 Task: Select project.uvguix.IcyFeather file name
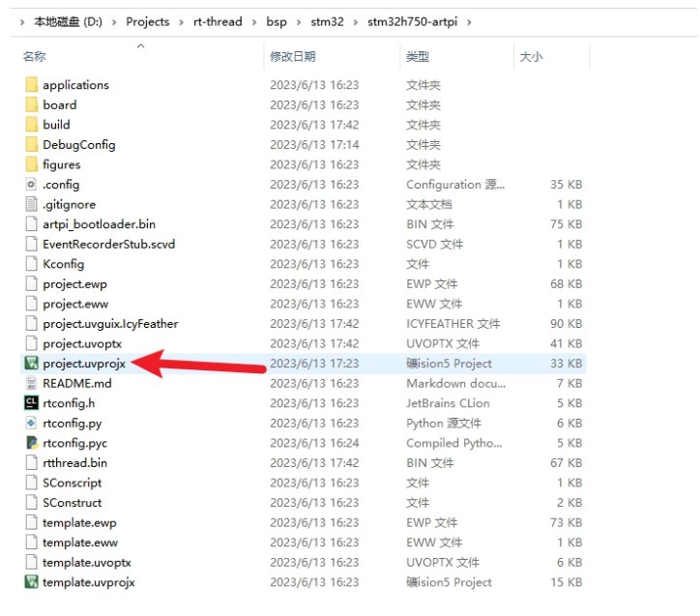[110, 324]
